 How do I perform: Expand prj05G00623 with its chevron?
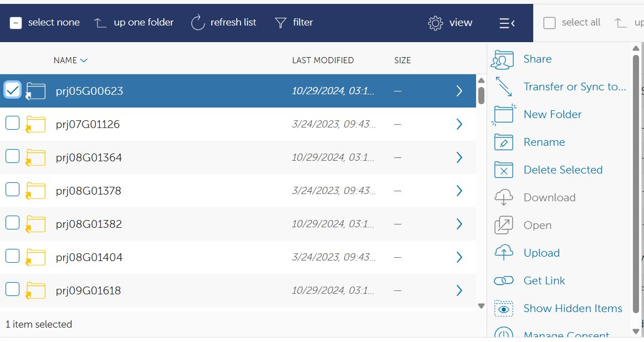pyautogui.click(x=459, y=91)
